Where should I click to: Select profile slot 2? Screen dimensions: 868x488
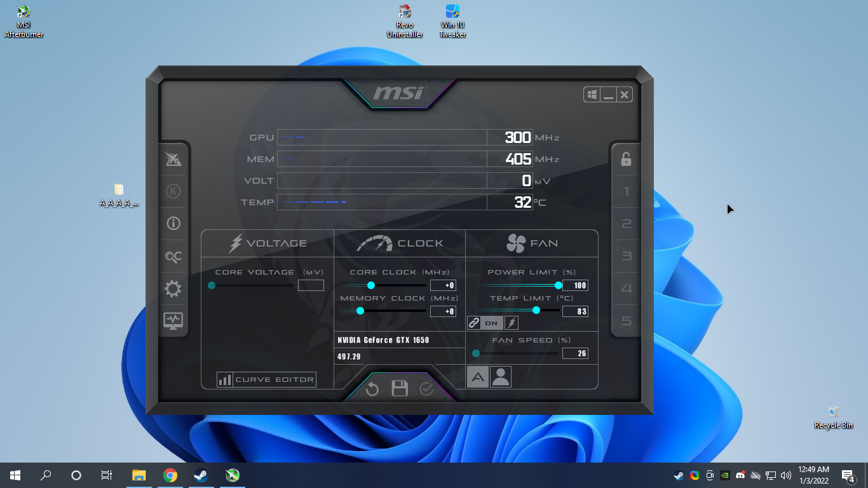[627, 224]
